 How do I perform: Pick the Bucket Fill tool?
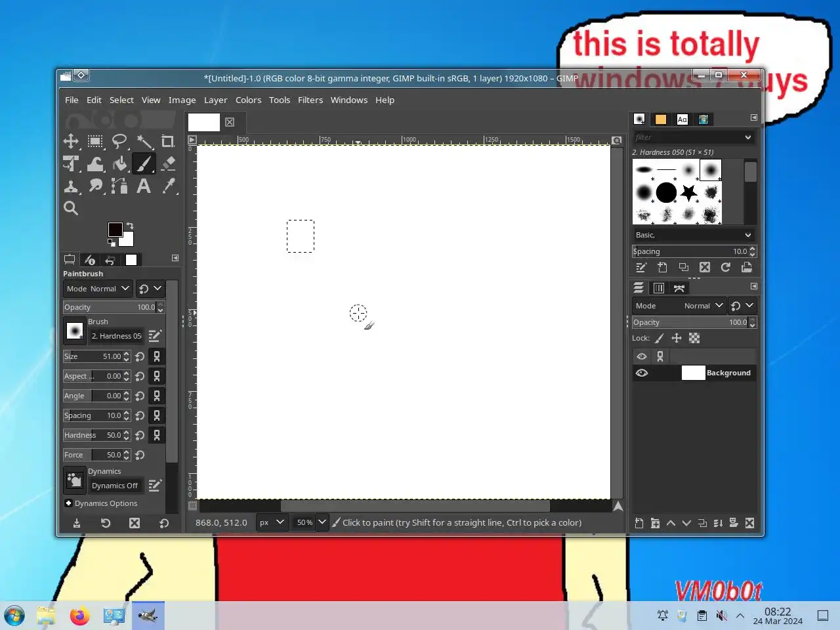point(119,163)
